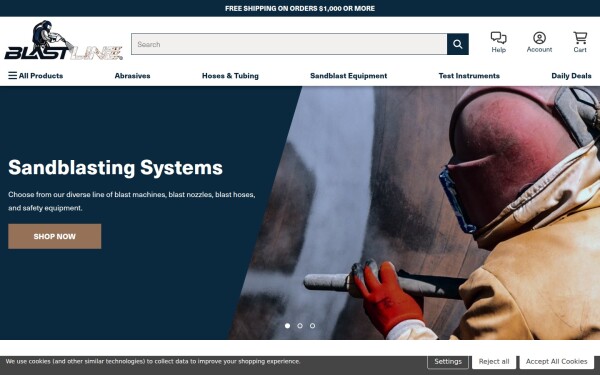600x375 pixels.
Task: Open the shopping Cart icon
Action: [x=580, y=42]
